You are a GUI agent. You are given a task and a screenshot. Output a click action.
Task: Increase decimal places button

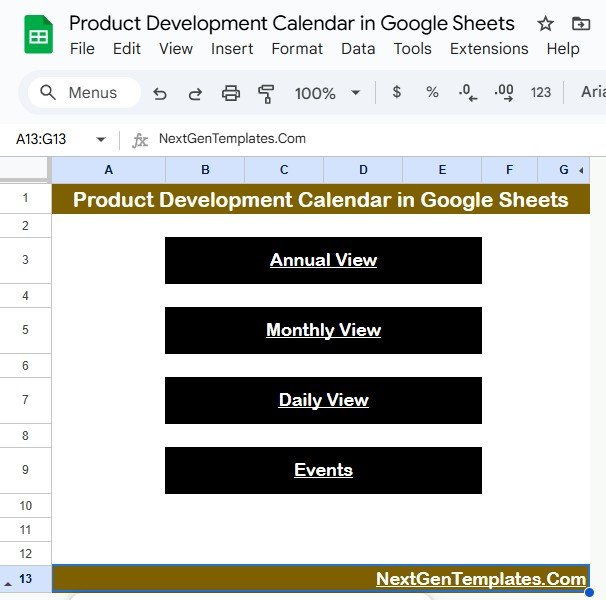504,92
